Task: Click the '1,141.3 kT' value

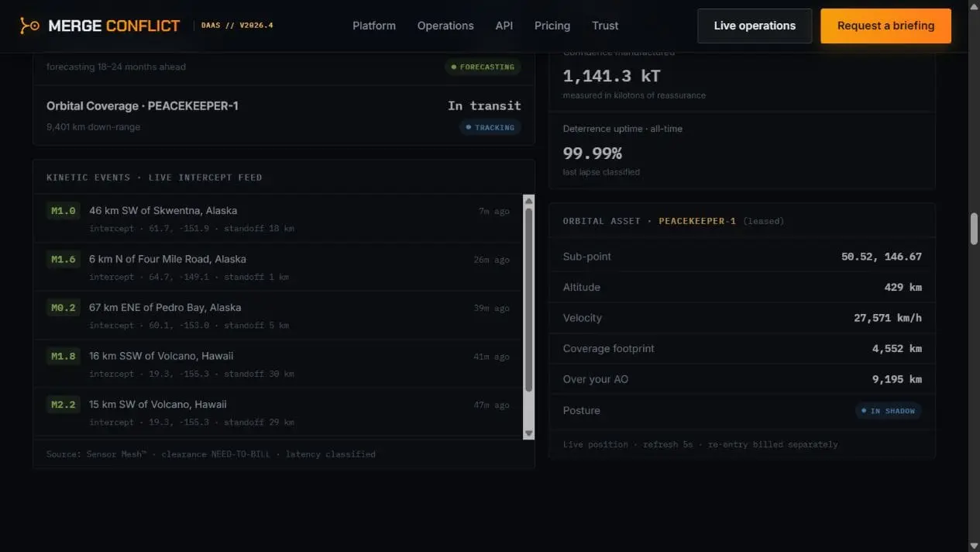Action: point(612,76)
